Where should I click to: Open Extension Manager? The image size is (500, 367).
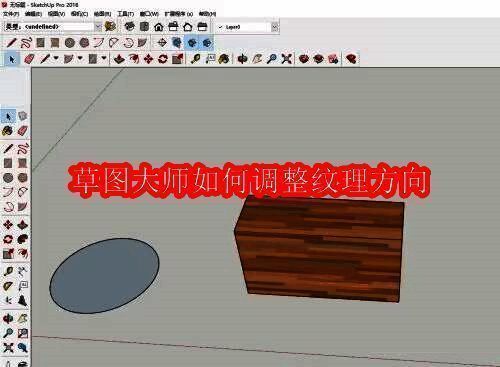pos(351,59)
